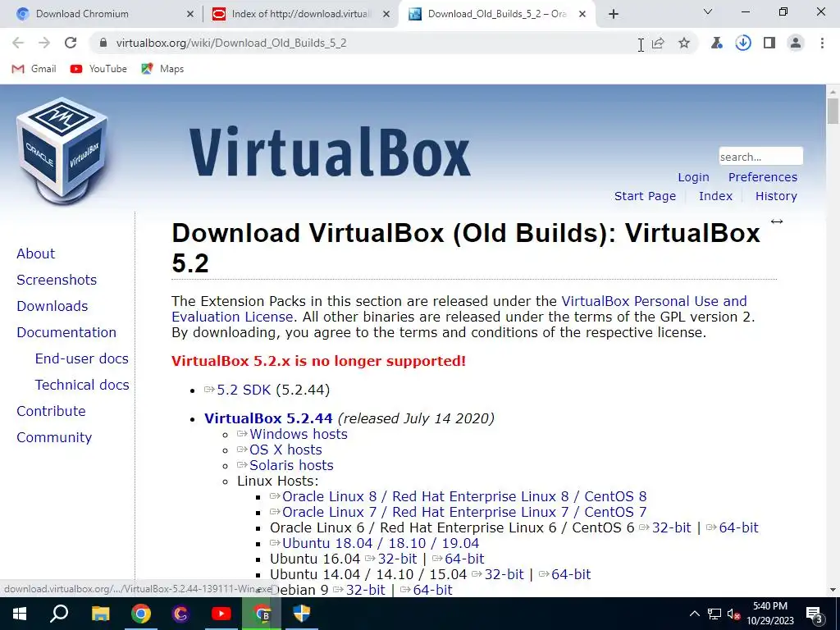
Task: Open notification center icon
Action: tap(815, 614)
